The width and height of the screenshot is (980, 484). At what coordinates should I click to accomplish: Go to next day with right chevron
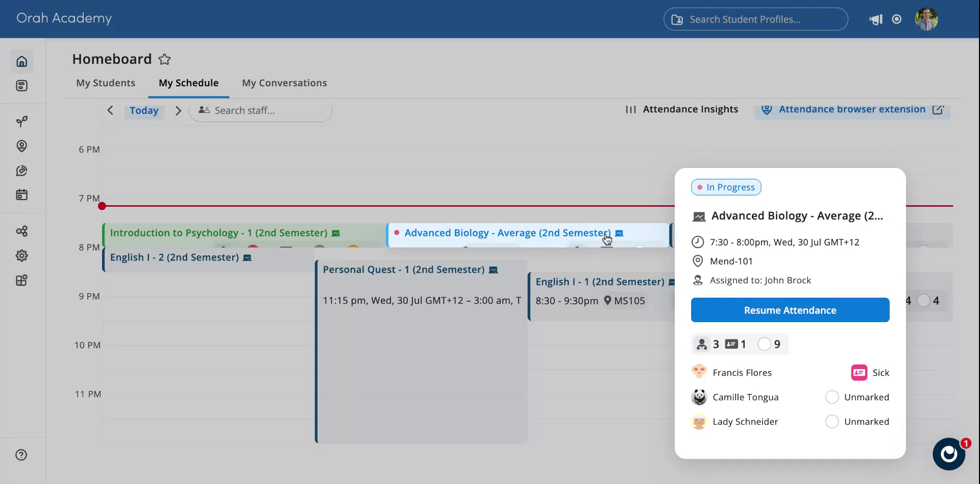[x=178, y=110]
